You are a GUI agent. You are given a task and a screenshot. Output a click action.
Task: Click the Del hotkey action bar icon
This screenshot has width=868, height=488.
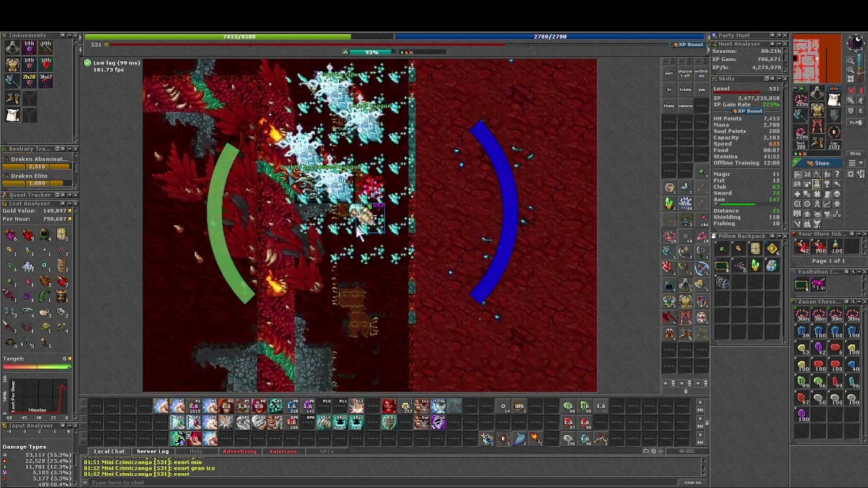(x=421, y=422)
